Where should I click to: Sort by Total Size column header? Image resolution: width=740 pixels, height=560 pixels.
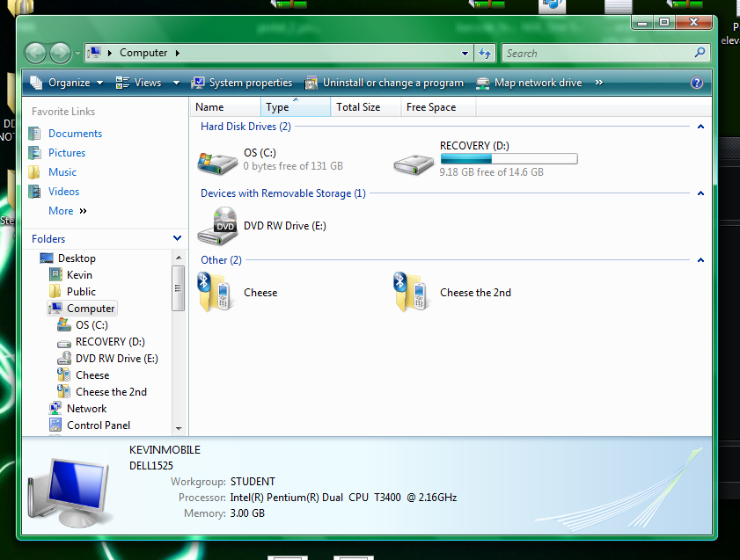[365, 107]
